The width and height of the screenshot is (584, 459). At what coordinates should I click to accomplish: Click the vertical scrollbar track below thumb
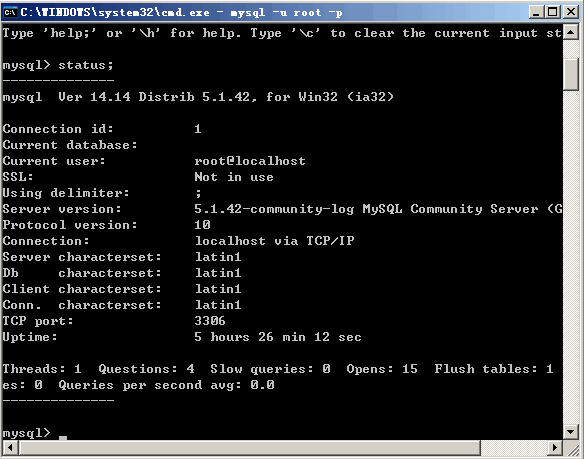coord(571,257)
